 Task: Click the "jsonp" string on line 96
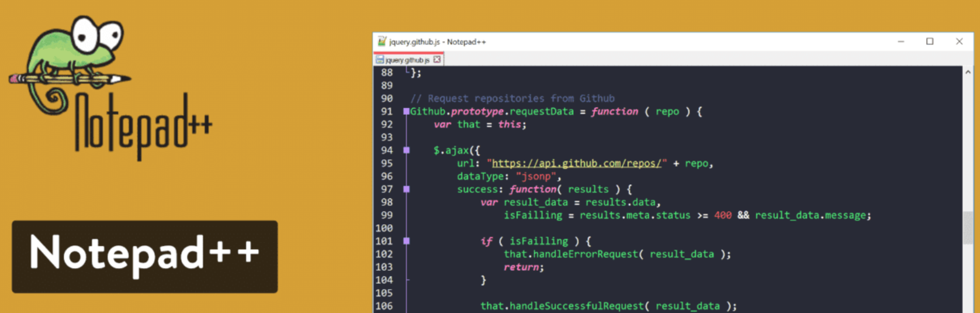[536, 176]
